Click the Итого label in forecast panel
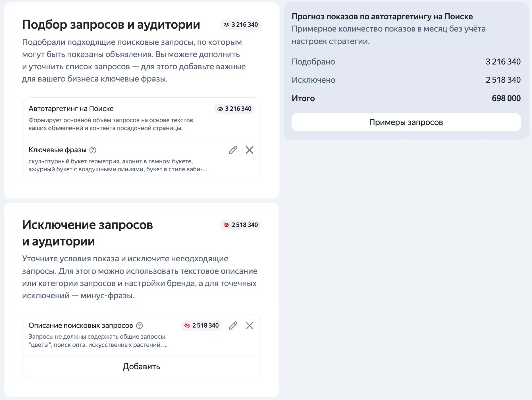The image size is (532, 400). pyautogui.click(x=303, y=98)
